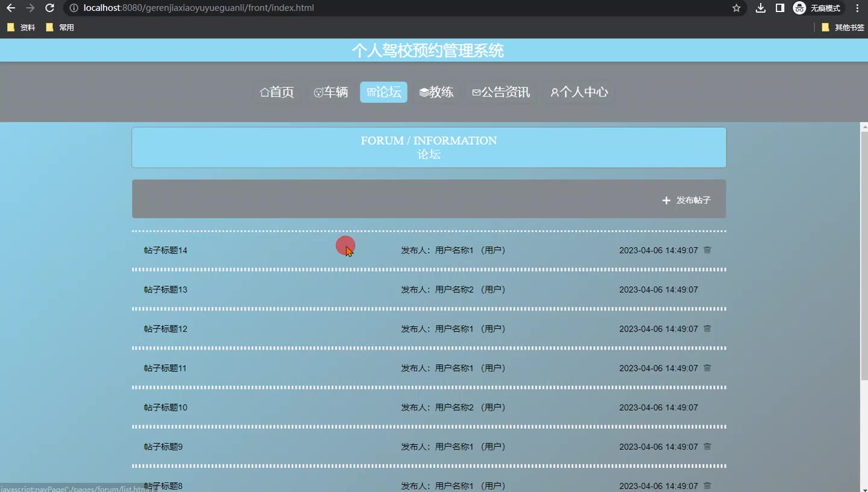The image size is (868, 492).
Task: Delete post 帖子标题14 with trash icon
Action: click(707, 250)
